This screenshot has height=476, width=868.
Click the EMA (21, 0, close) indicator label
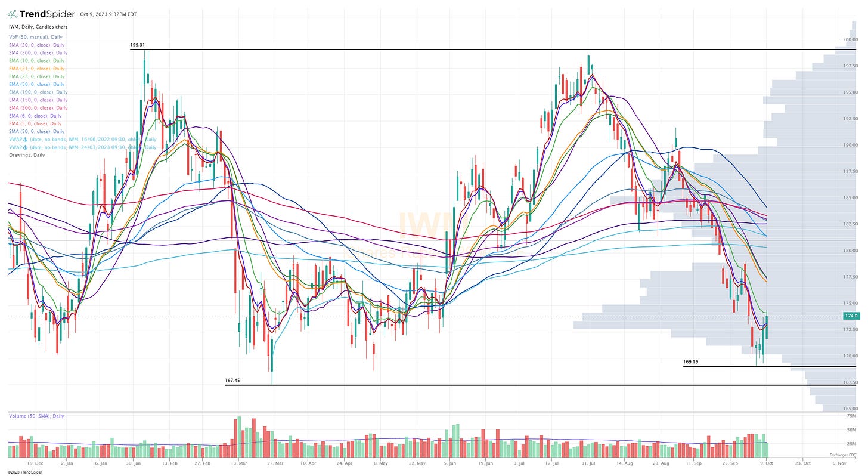pyautogui.click(x=36, y=69)
